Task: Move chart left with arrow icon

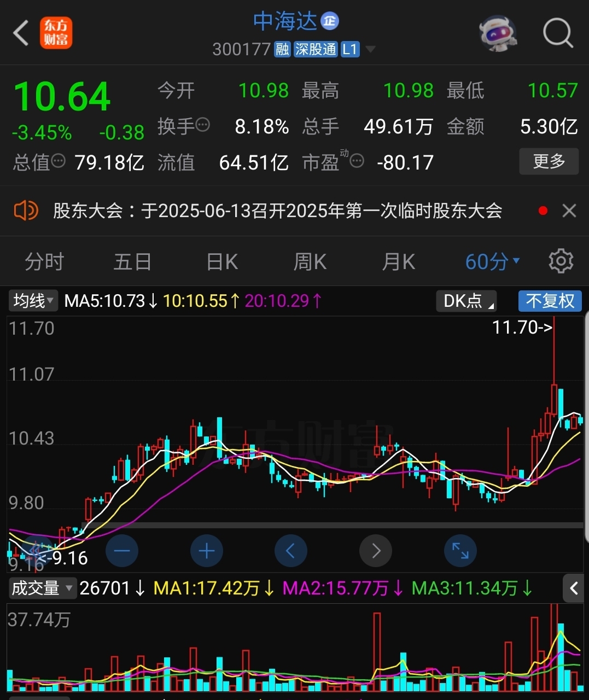Action: 291,551
